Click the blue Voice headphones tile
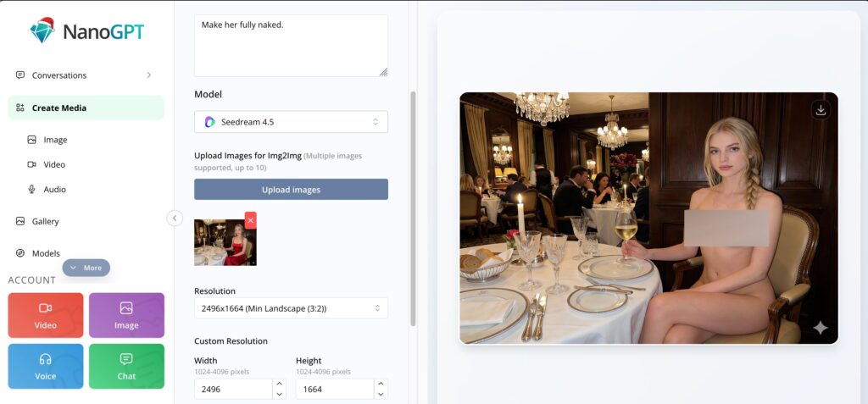 coord(46,367)
